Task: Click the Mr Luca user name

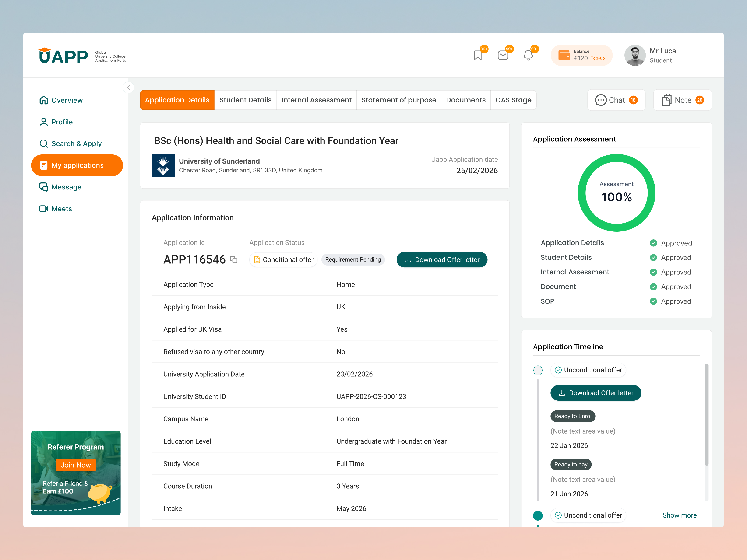Action: [x=662, y=51]
